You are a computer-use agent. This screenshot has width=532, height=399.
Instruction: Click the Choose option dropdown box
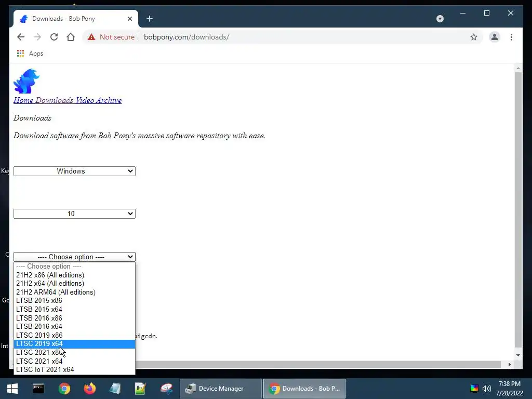[x=74, y=257]
